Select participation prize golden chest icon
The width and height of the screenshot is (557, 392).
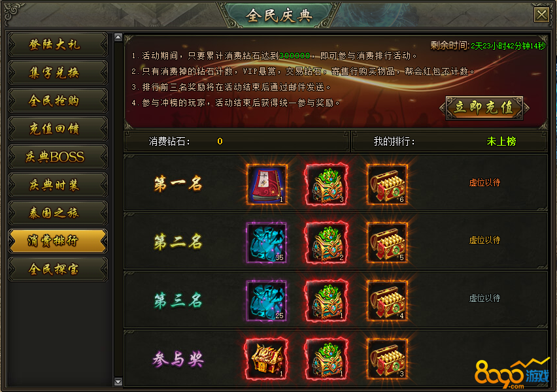pyautogui.click(x=267, y=359)
